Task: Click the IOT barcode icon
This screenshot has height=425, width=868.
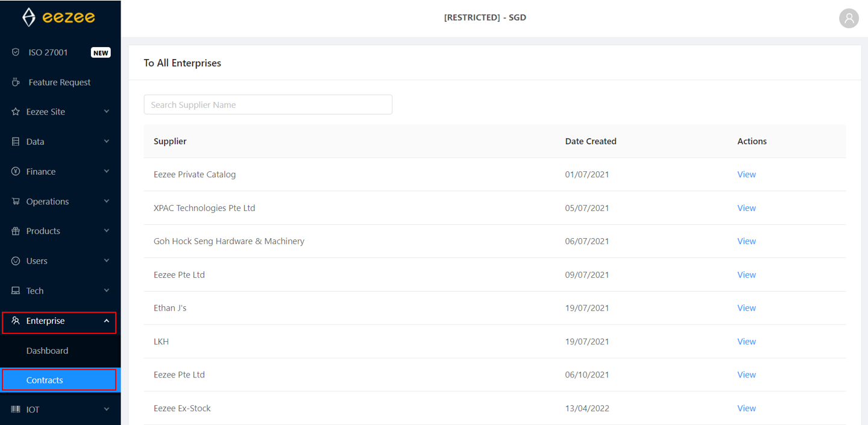Action: [x=16, y=409]
